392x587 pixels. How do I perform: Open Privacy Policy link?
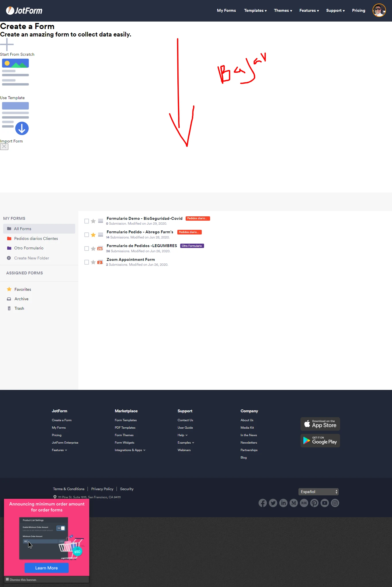(102, 489)
